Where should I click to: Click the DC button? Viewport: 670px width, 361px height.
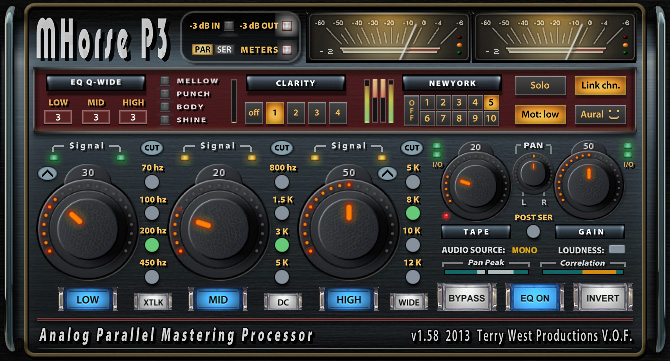pyautogui.click(x=283, y=302)
